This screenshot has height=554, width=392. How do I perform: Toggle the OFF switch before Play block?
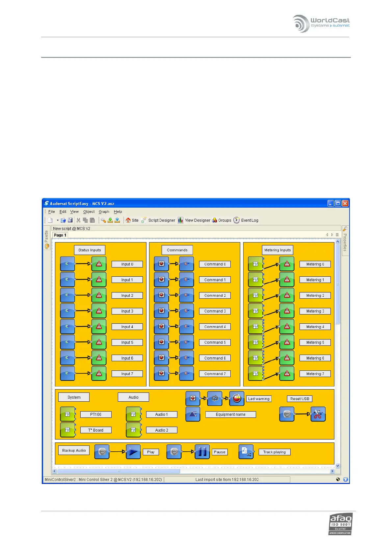102,452
